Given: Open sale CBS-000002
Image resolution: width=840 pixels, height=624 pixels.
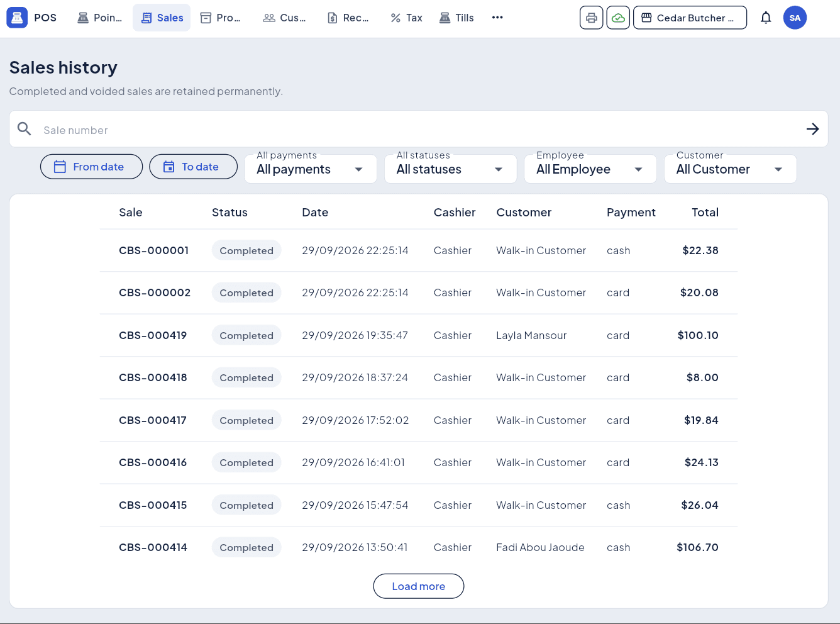Looking at the screenshot, I should (155, 292).
